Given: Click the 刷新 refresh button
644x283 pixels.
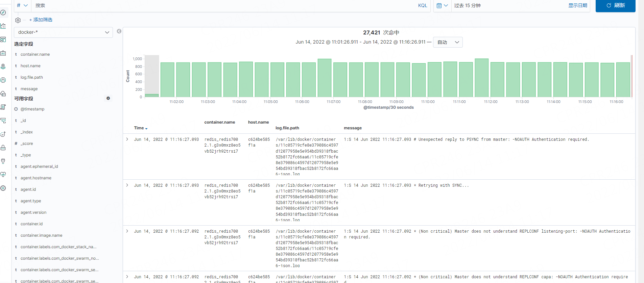Looking at the screenshot, I should (615, 5).
